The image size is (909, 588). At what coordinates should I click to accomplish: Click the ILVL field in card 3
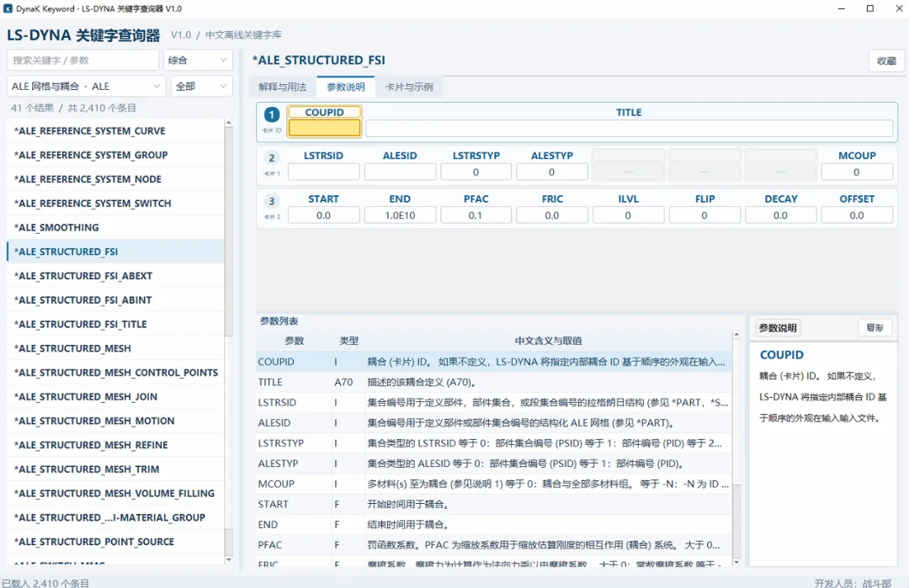pos(629,215)
